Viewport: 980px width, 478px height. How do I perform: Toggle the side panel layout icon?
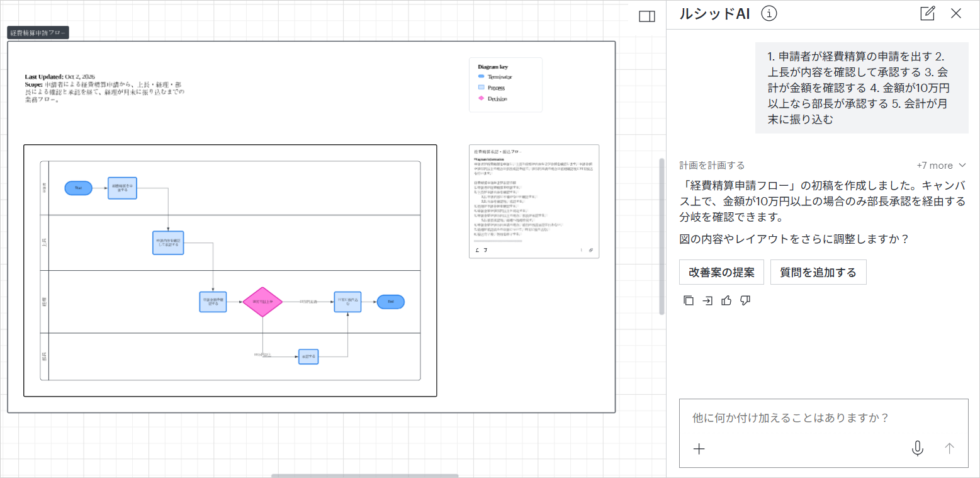pyautogui.click(x=647, y=16)
